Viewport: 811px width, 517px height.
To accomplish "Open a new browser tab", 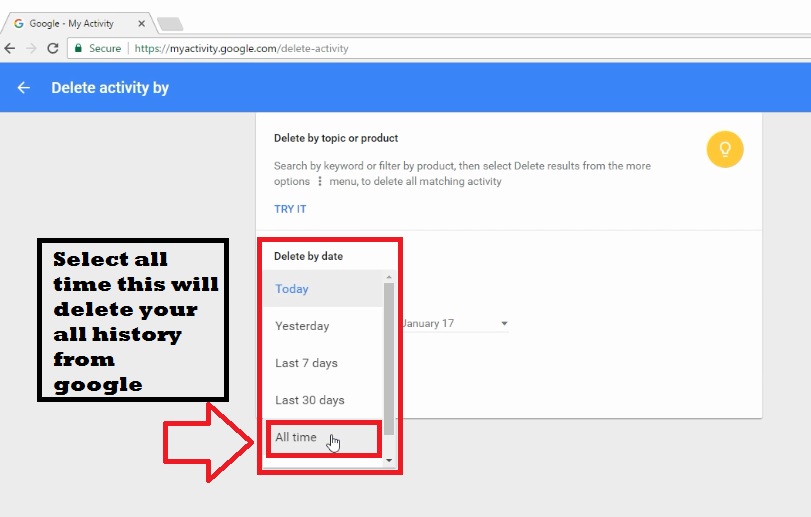I will coord(170,24).
